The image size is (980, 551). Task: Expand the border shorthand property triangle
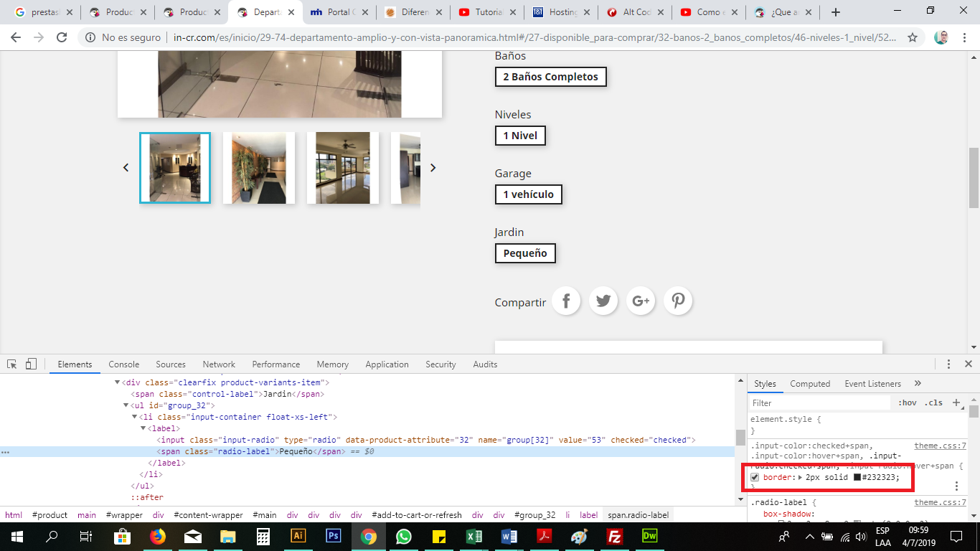(x=800, y=477)
